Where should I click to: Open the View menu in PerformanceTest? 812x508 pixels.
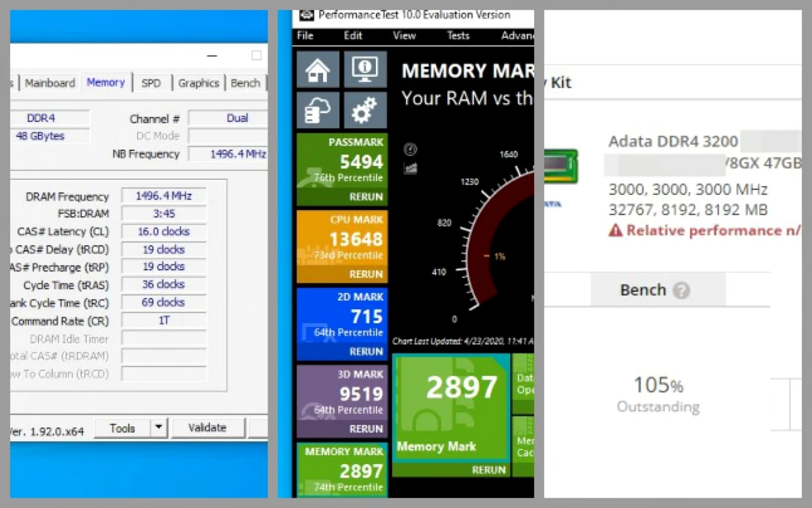click(404, 36)
